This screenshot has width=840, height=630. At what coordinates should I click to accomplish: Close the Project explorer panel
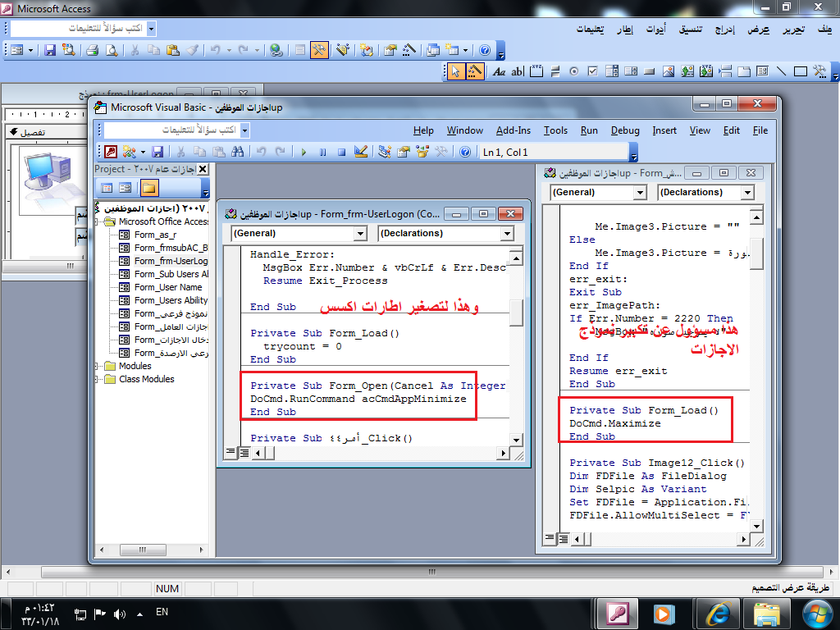pyautogui.click(x=203, y=169)
